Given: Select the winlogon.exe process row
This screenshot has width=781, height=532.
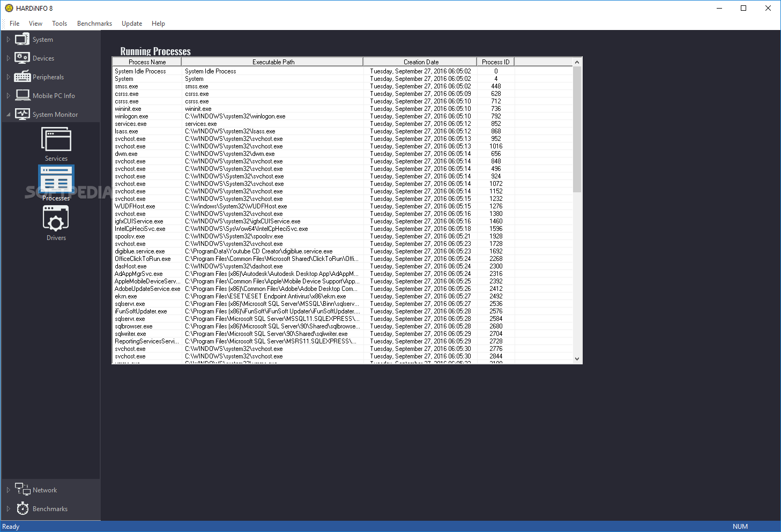Looking at the screenshot, I should pos(342,116).
